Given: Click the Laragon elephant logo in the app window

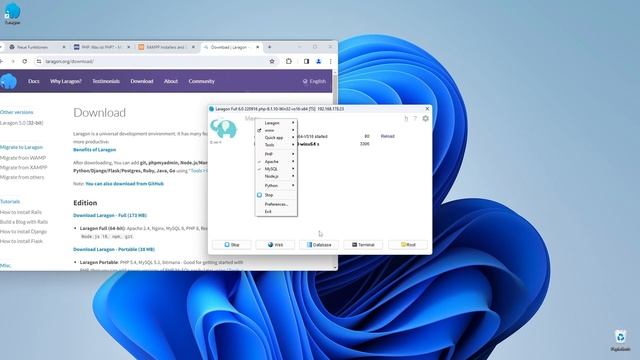Looking at the screenshot, I should coord(223,129).
